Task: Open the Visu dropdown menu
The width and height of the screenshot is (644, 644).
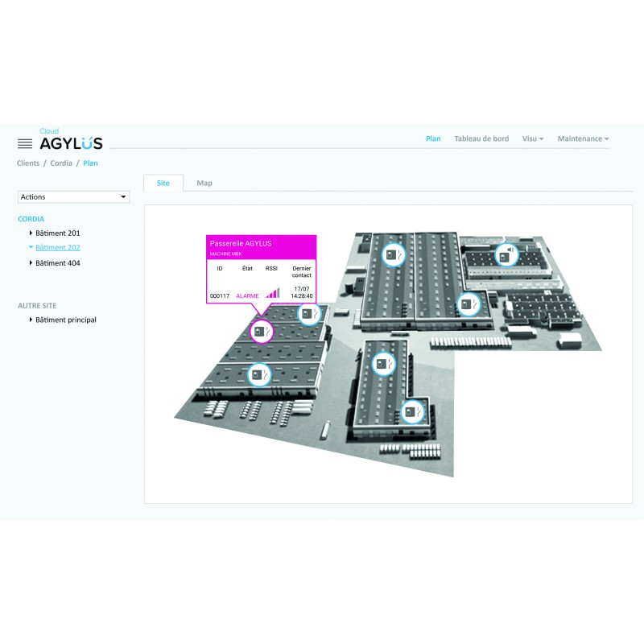Action: [532, 138]
